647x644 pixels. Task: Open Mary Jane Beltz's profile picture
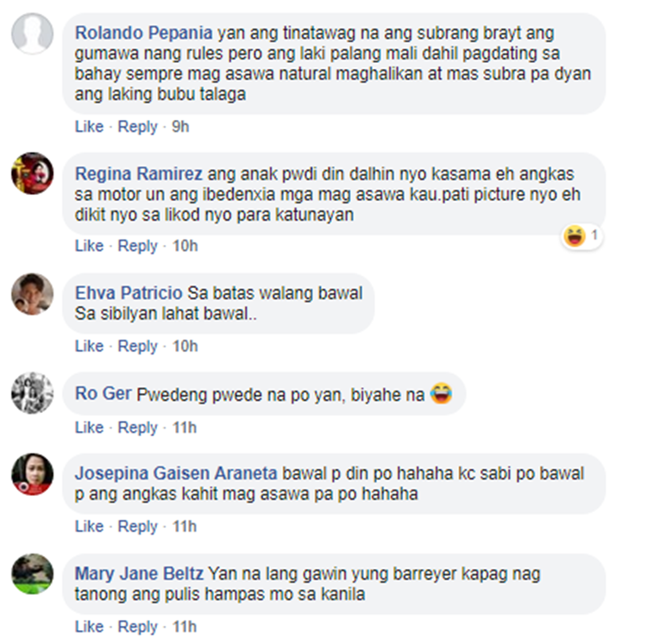[32, 574]
